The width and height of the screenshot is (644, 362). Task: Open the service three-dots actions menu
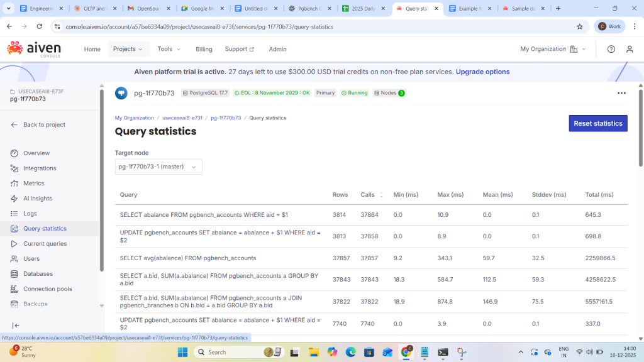(621, 93)
